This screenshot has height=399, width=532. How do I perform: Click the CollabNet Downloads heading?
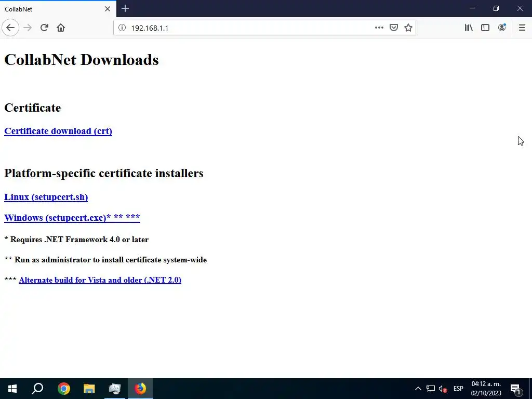tap(82, 60)
